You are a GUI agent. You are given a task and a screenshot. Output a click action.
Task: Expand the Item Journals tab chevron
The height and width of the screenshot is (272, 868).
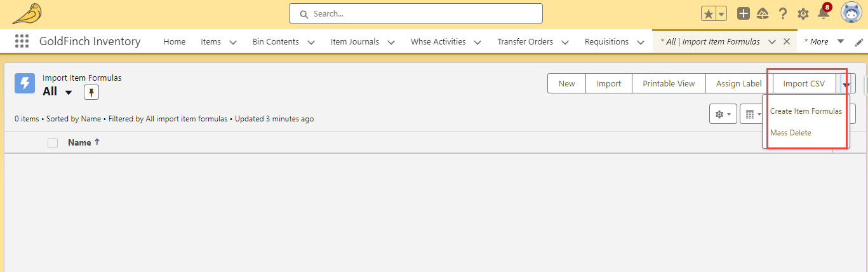(391, 42)
